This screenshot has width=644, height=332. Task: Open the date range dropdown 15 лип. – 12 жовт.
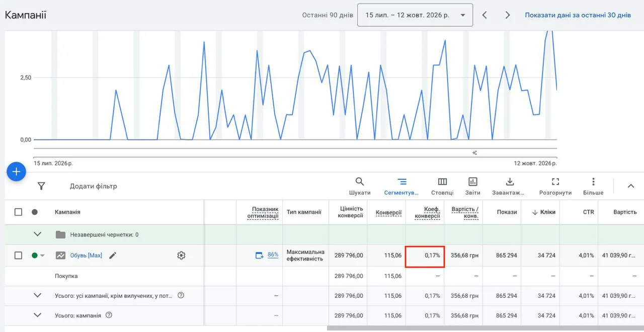pos(415,15)
